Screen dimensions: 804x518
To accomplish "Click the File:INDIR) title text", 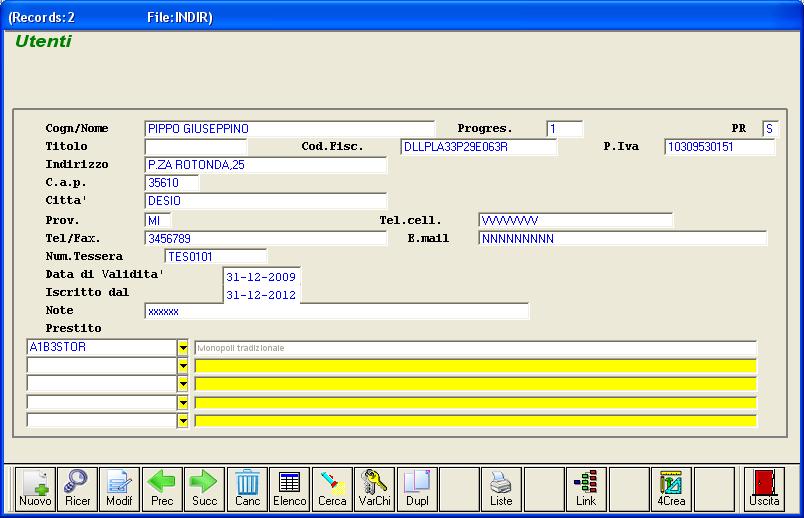I will (179, 17).
